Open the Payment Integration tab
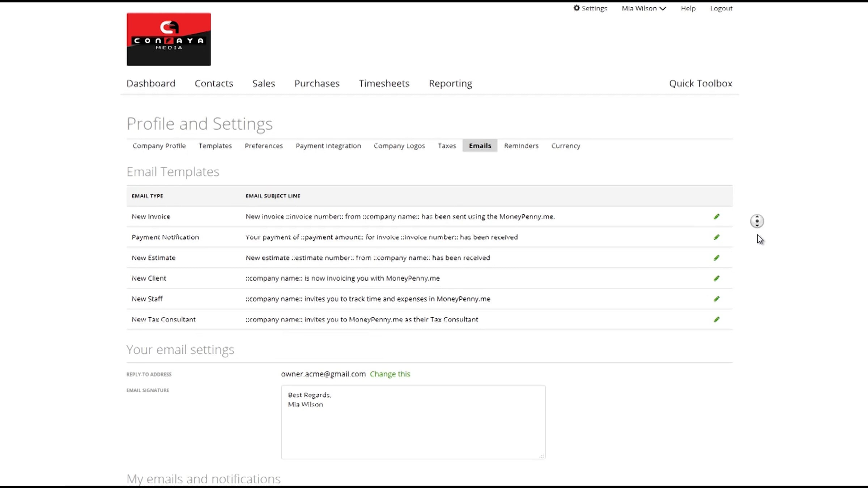Viewport: 868px width, 488px height. [328, 146]
